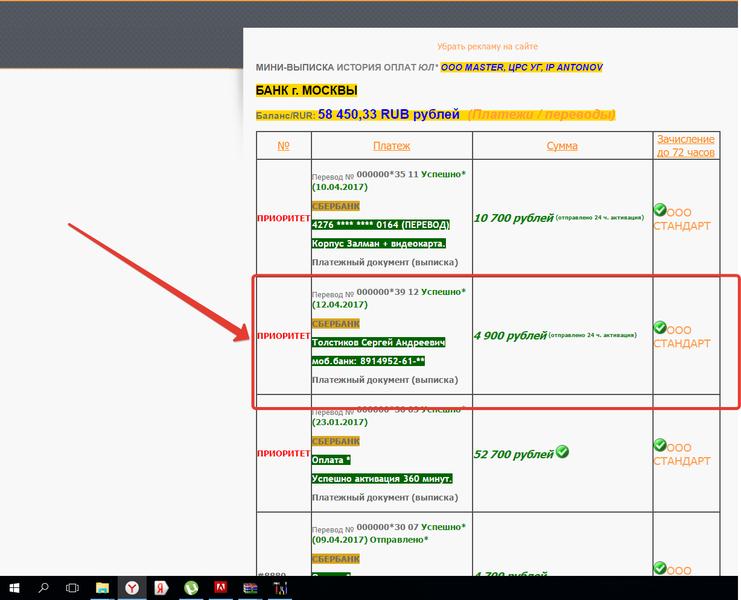
Task: Click transfer number '000000*35 11 Успешно*'
Action: pyautogui.click(x=411, y=174)
